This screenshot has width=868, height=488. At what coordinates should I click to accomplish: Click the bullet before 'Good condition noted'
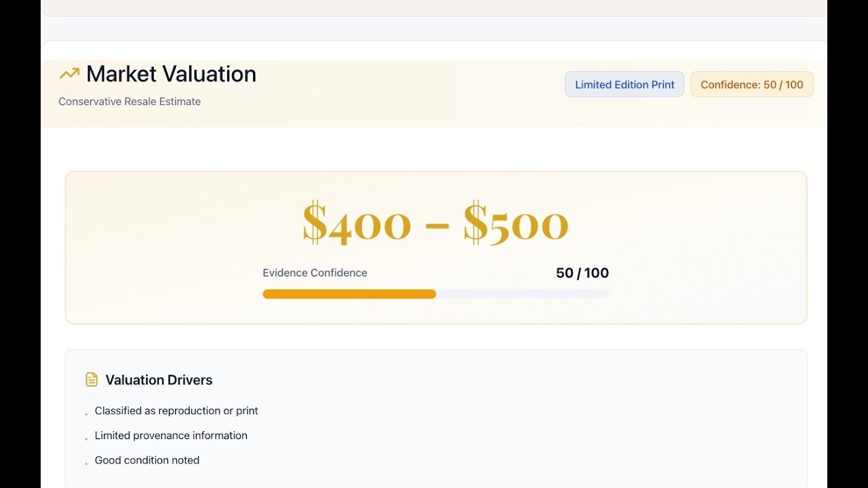86,464
